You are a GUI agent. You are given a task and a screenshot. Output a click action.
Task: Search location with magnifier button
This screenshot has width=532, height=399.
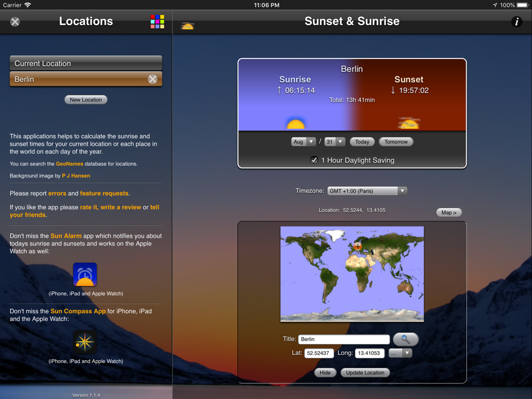coord(405,339)
